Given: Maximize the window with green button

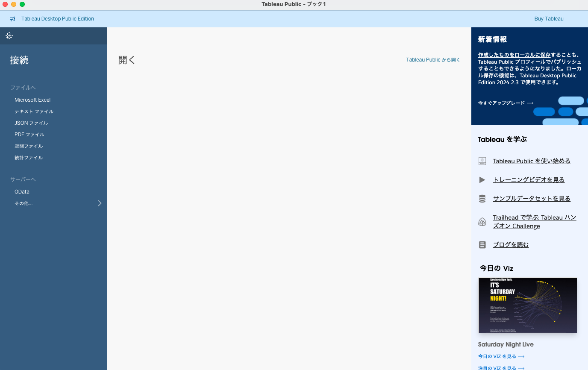Looking at the screenshot, I should pos(22,4).
